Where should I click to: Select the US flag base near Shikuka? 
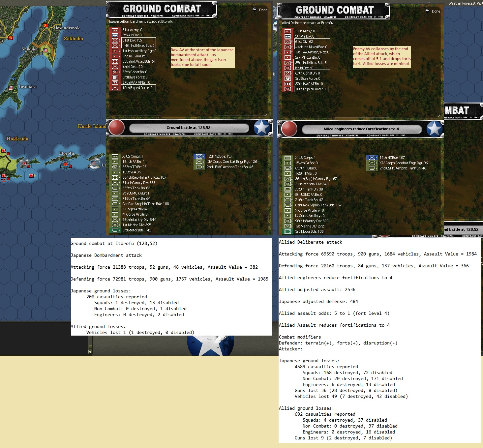tap(45, 51)
